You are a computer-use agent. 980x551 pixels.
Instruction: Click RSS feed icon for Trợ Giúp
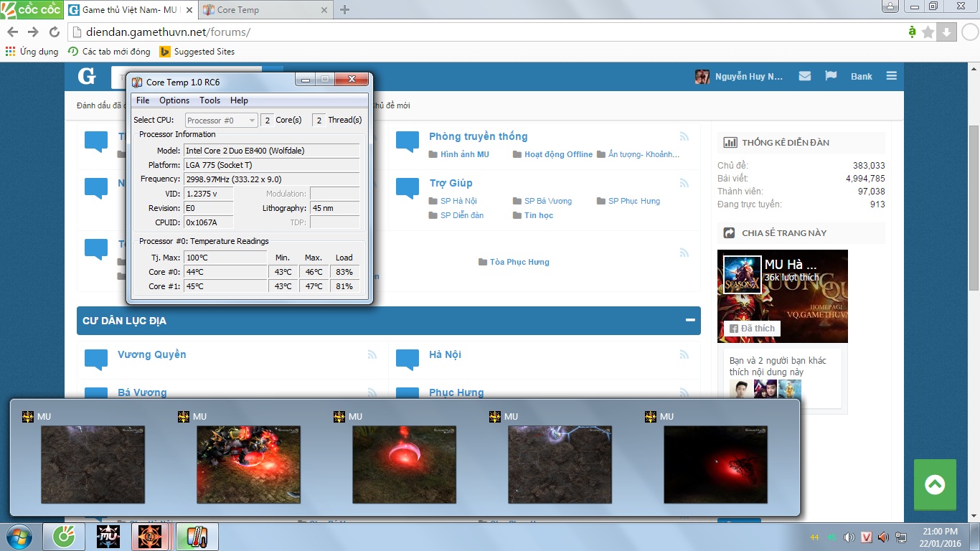684,183
